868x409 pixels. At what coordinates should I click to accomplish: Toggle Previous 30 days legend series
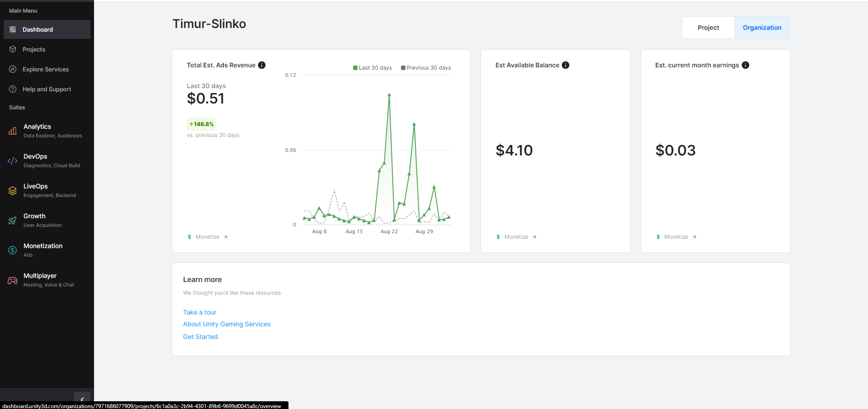(x=425, y=68)
